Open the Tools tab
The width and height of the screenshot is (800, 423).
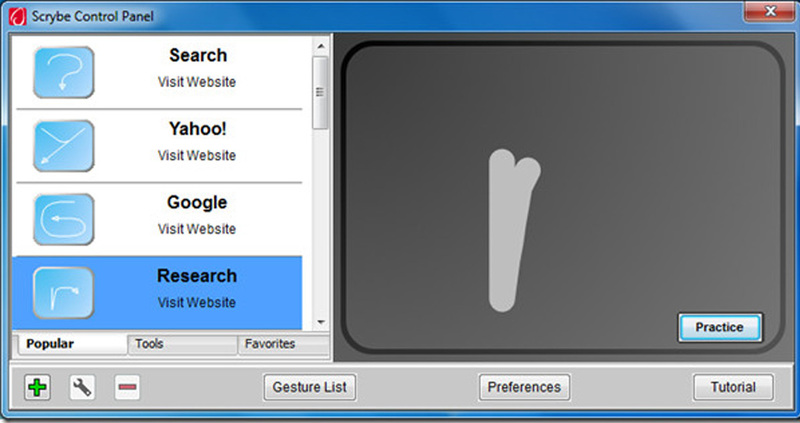click(182, 344)
